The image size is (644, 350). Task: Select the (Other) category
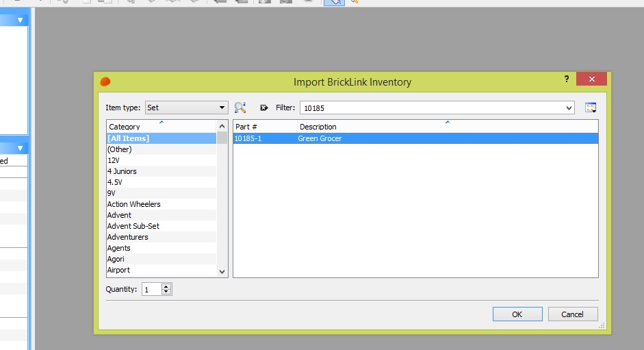162,149
